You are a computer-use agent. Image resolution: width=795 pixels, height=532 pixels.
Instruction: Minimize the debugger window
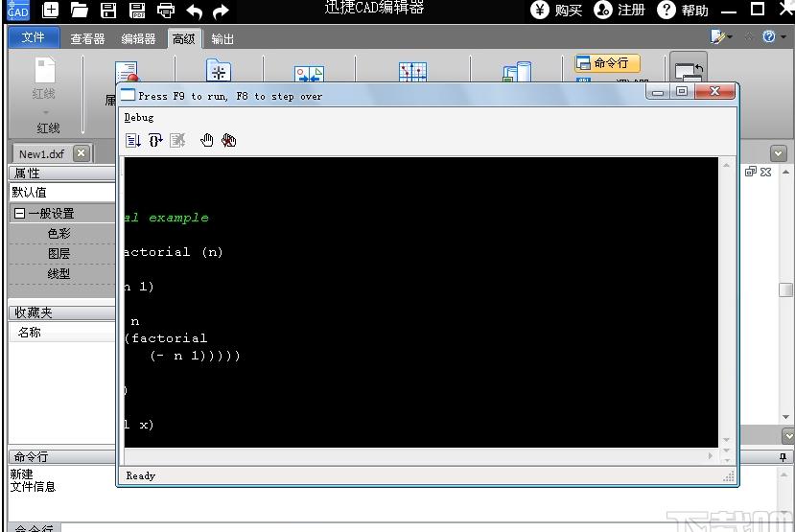(x=658, y=92)
